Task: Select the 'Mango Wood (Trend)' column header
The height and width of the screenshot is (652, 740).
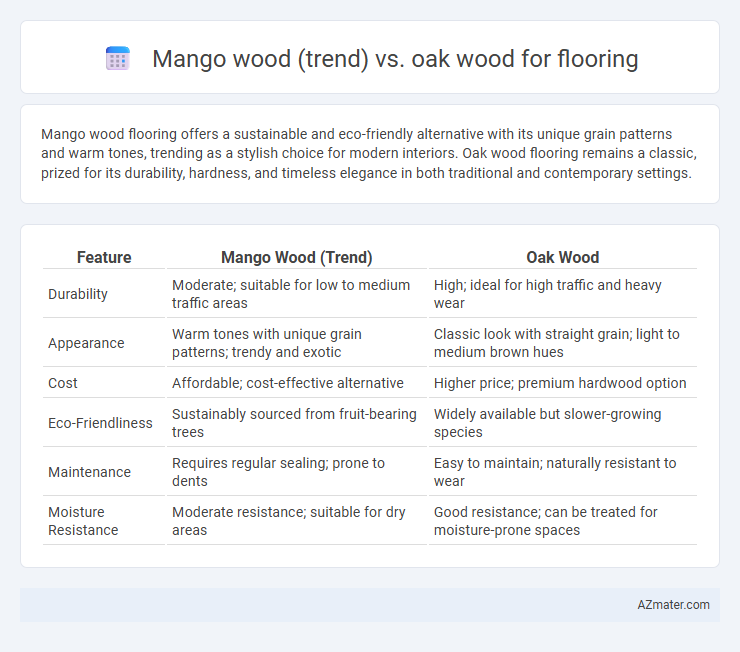Action: pos(297,257)
